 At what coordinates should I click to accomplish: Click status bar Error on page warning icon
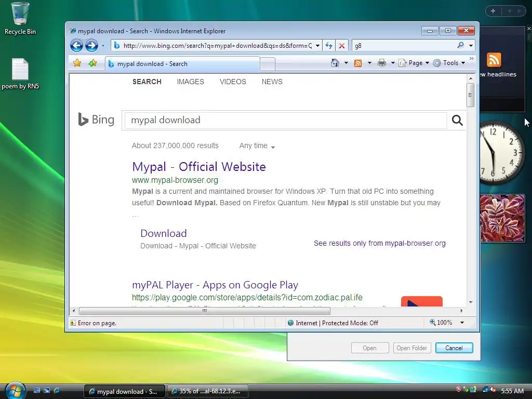point(73,323)
